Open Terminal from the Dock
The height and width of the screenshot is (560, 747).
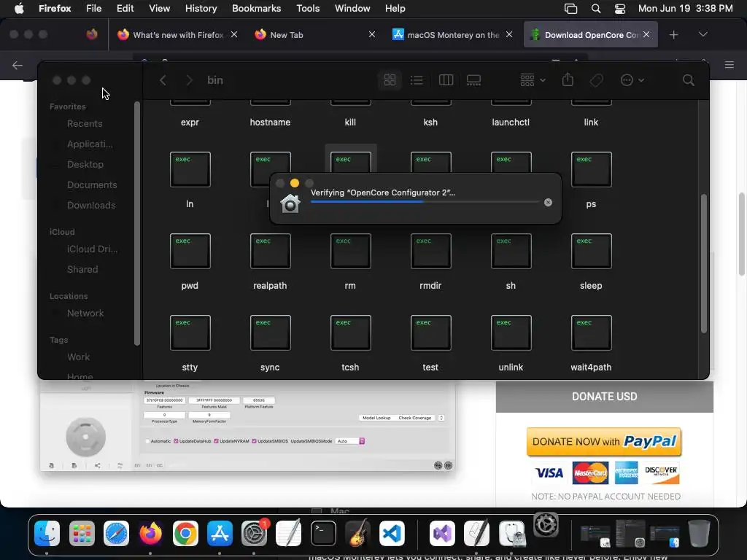[x=323, y=533]
